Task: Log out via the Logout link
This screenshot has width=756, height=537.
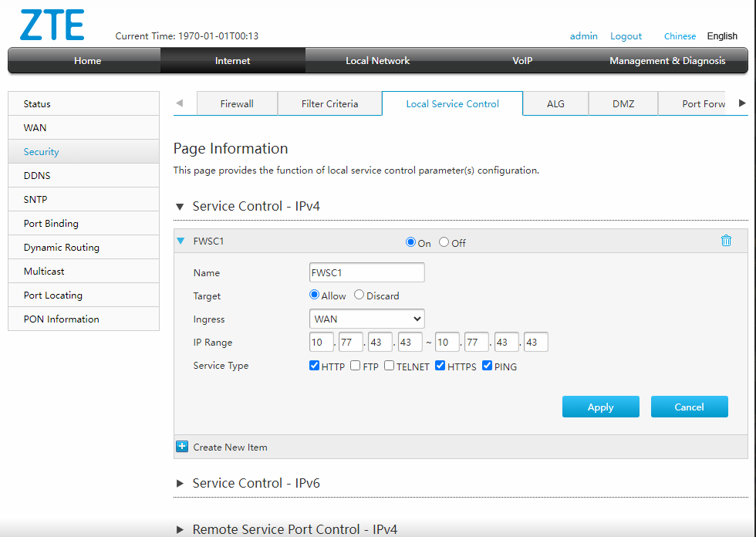Action: pos(626,36)
